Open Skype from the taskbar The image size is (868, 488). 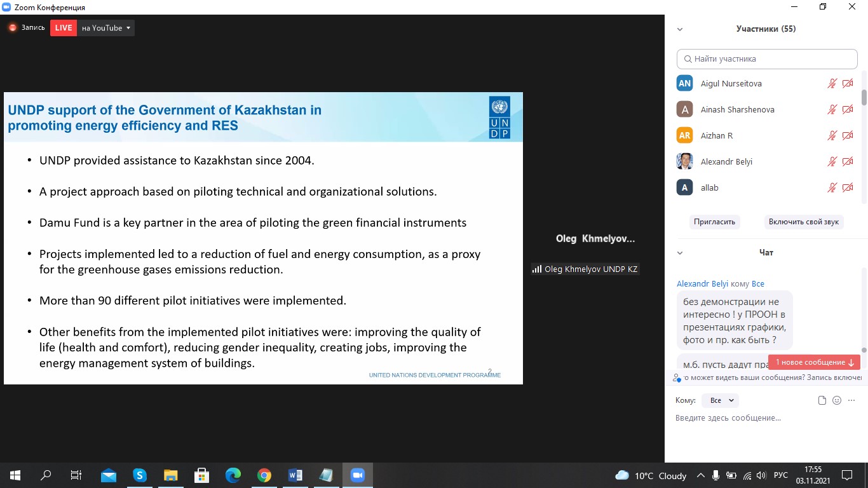click(140, 475)
